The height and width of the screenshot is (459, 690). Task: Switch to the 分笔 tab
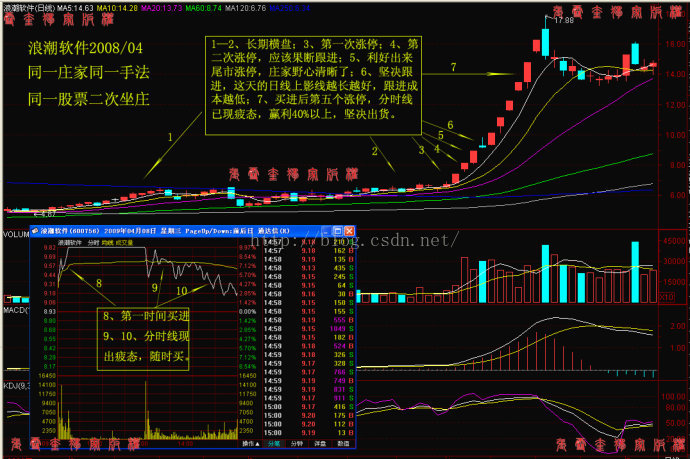coord(274,444)
